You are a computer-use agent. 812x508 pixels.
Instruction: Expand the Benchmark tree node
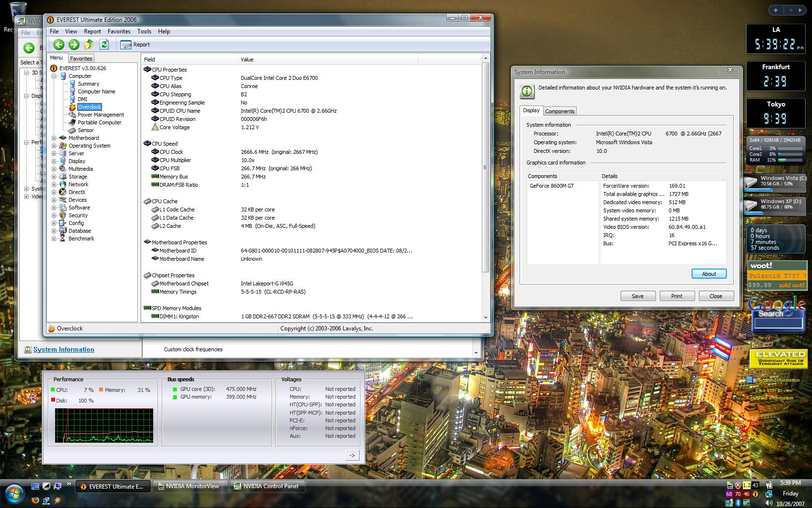54,239
